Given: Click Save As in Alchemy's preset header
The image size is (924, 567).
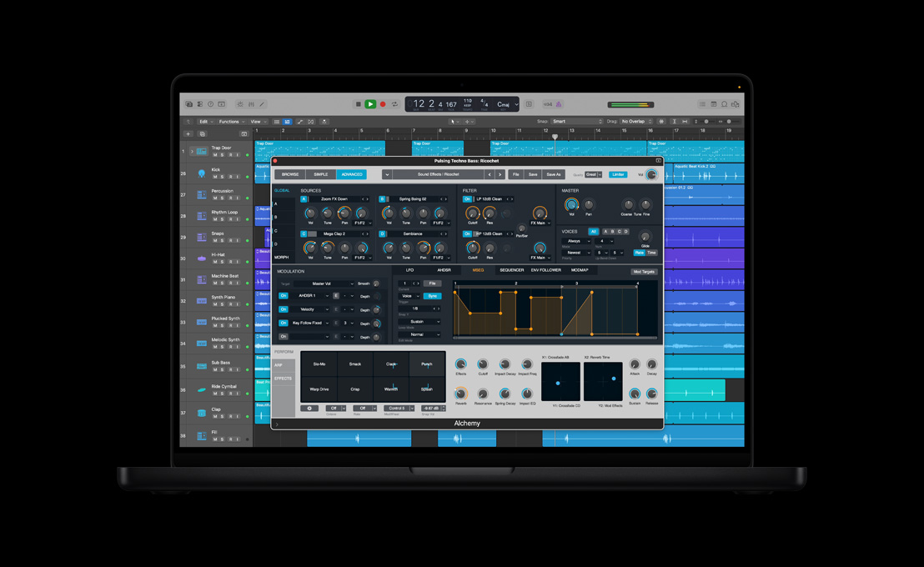Looking at the screenshot, I should click(555, 174).
